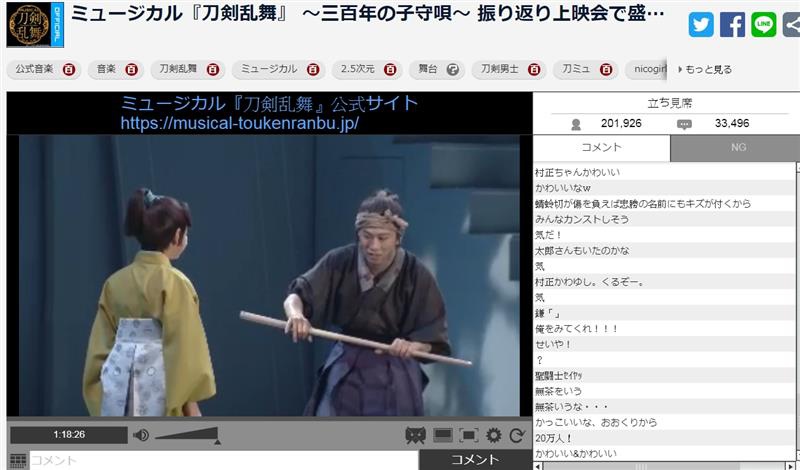Mute the player with the speaker icon
Viewport: 800px width, 470px height.
[140, 435]
